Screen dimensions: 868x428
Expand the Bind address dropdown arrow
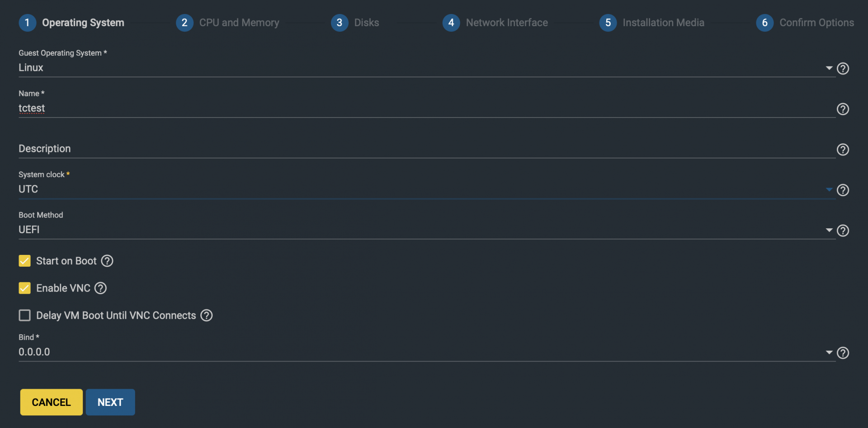click(829, 353)
